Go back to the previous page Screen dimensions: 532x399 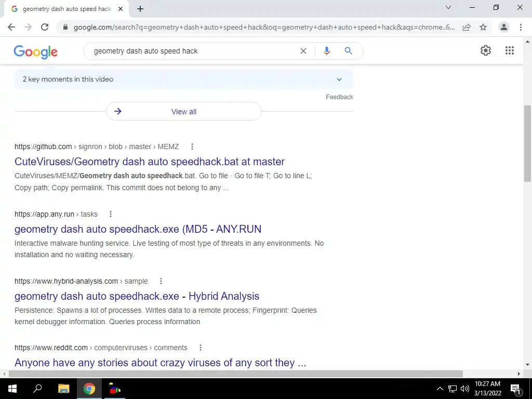11,27
